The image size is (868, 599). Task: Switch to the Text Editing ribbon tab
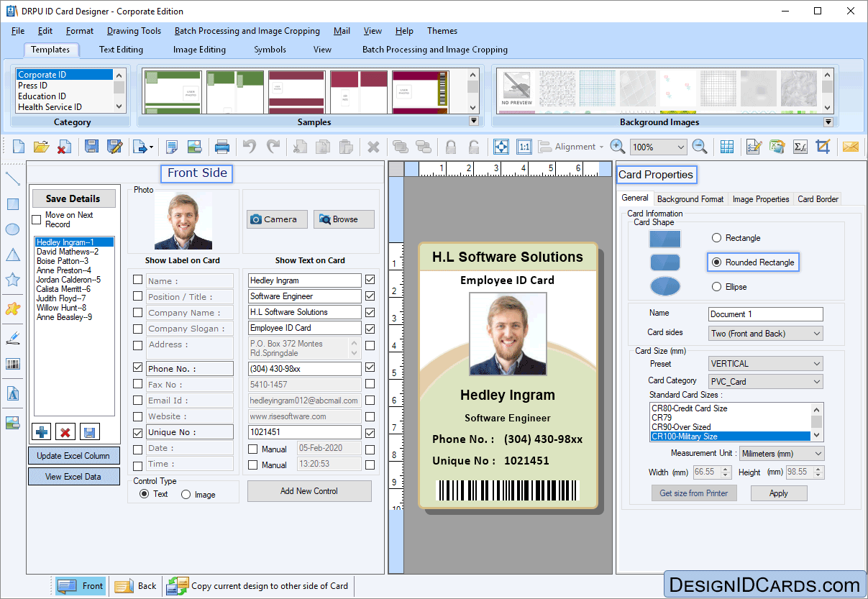pyautogui.click(x=121, y=50)
